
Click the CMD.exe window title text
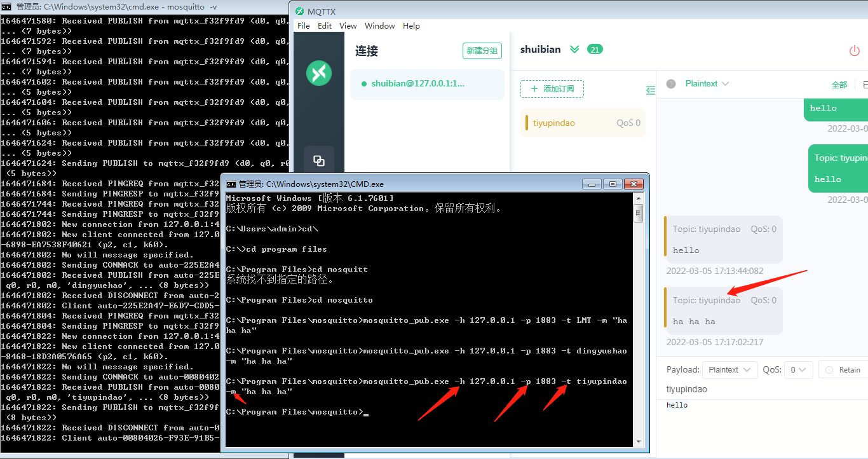click(x=311, y=184)
